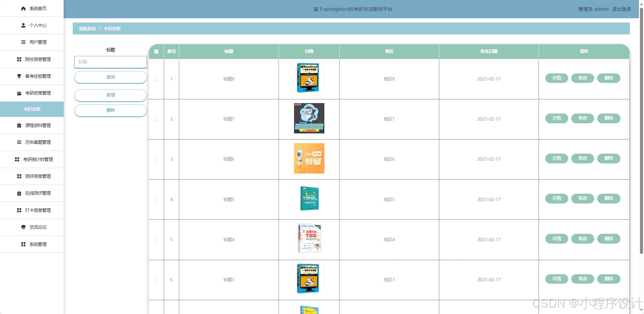Image resolution: width=644 pixels, height=314 pixels.
Task: Click 修改 for row 标题3
Action: tap(583, 279)
